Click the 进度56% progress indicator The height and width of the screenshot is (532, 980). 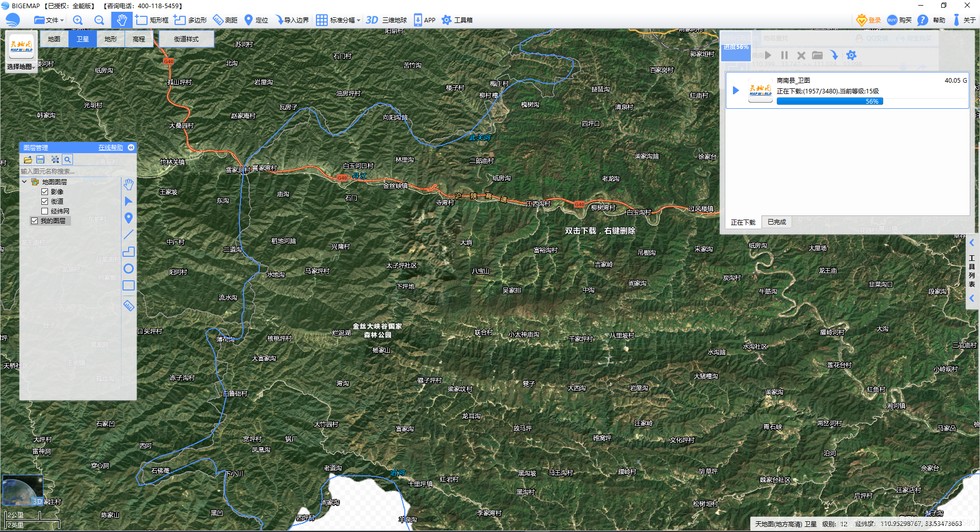pos(736,47)
